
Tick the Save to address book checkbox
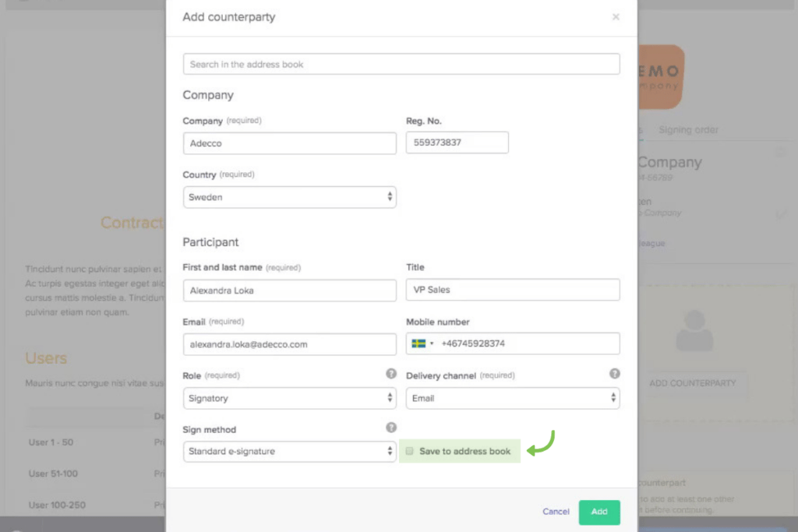coord(409,451)
